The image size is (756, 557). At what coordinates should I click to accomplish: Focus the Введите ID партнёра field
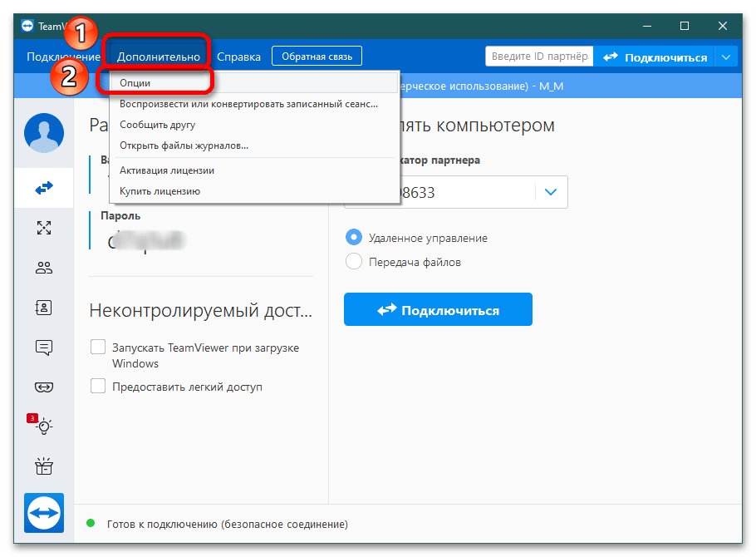tap(539, 57)
